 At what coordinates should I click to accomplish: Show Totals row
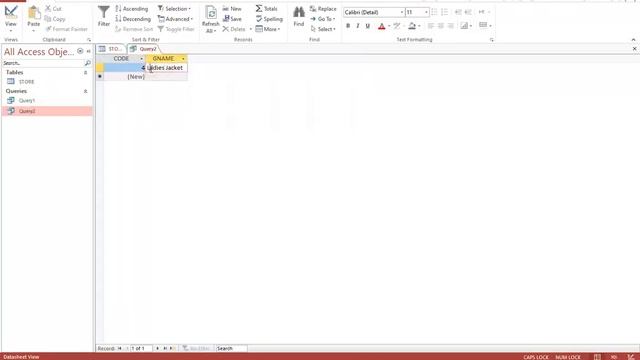coord(267,9)
